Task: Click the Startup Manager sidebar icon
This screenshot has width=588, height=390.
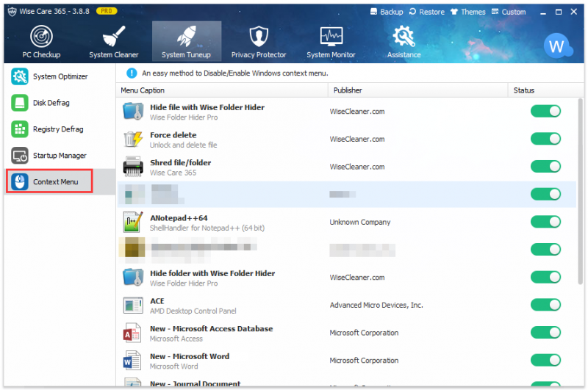Action: click(x=20, y=156)
